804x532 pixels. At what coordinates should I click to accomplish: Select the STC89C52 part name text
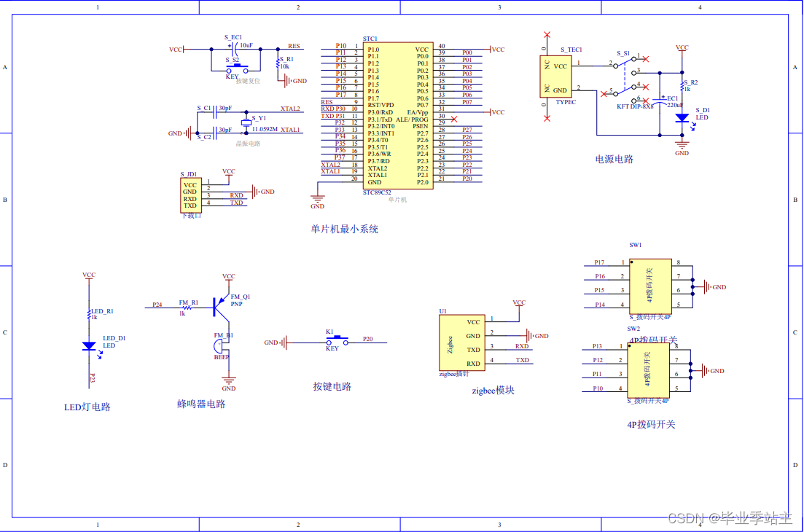click(x=377, y=192)
